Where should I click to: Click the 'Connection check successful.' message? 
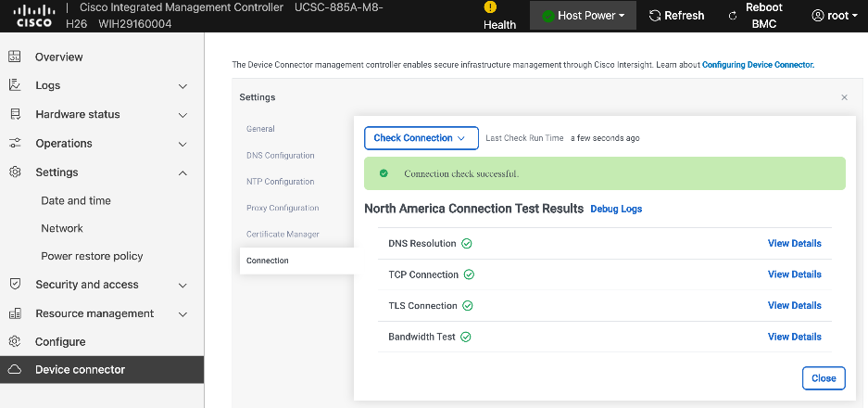[x=461, y=173]
